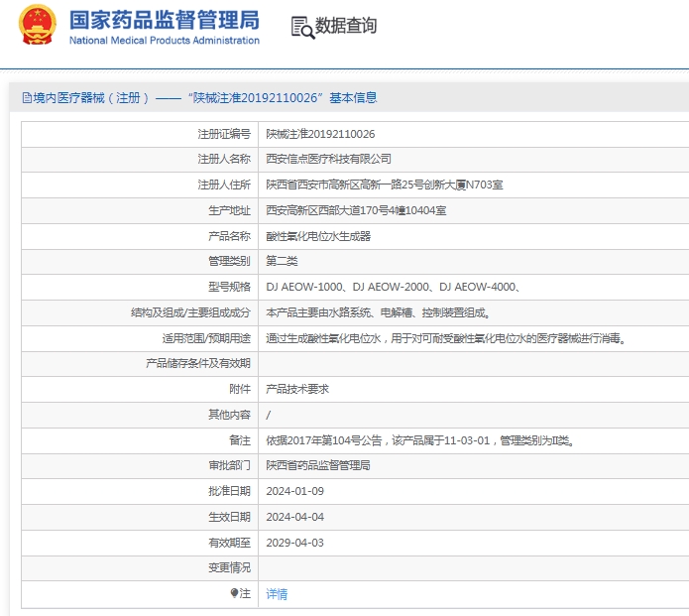
Task: Select model value DJ AEOW-1000
Action: [304, 287]
